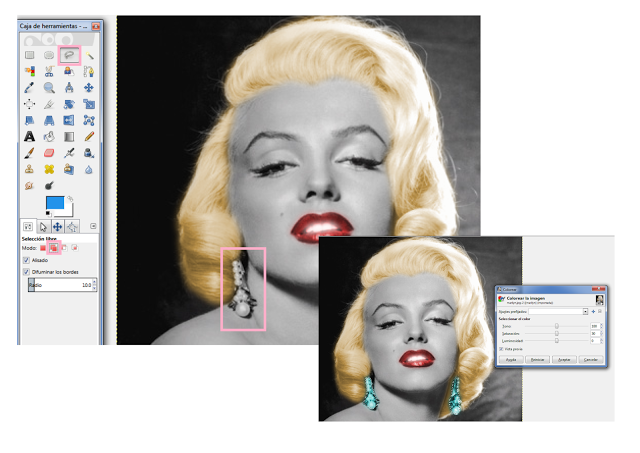Click the Reiniciar button in Colorear
The image size is (640, 453).
(538, 360)
